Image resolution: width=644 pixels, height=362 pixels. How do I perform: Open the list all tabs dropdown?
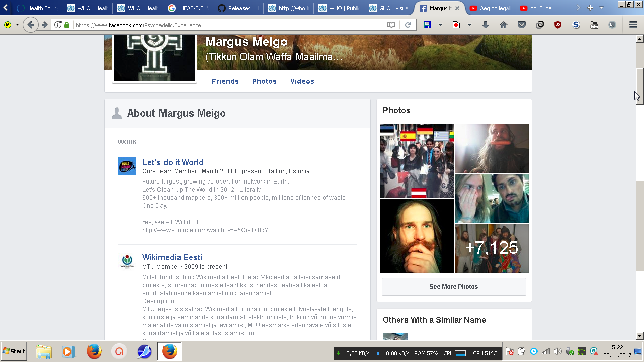click(601, 8)
